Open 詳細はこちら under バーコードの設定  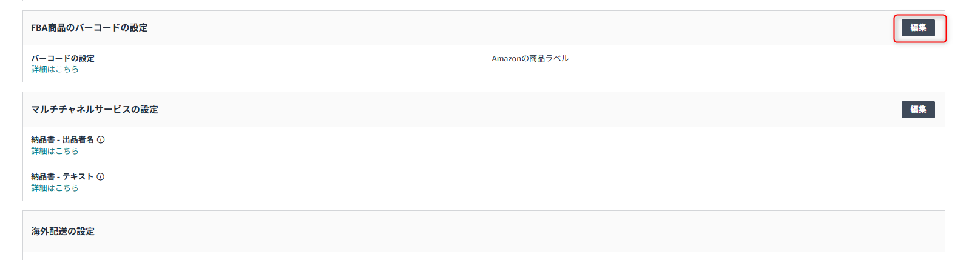tap(55, 69)
